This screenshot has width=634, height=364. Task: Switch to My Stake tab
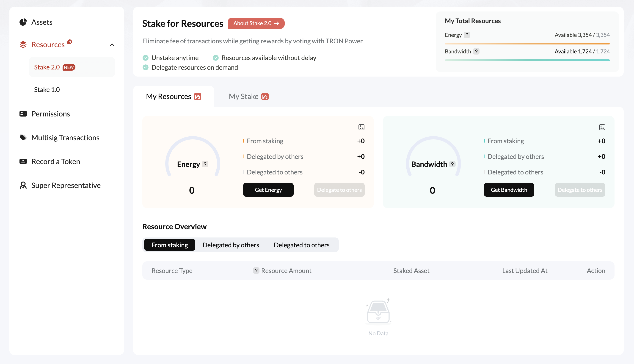(x=248, y=97)
